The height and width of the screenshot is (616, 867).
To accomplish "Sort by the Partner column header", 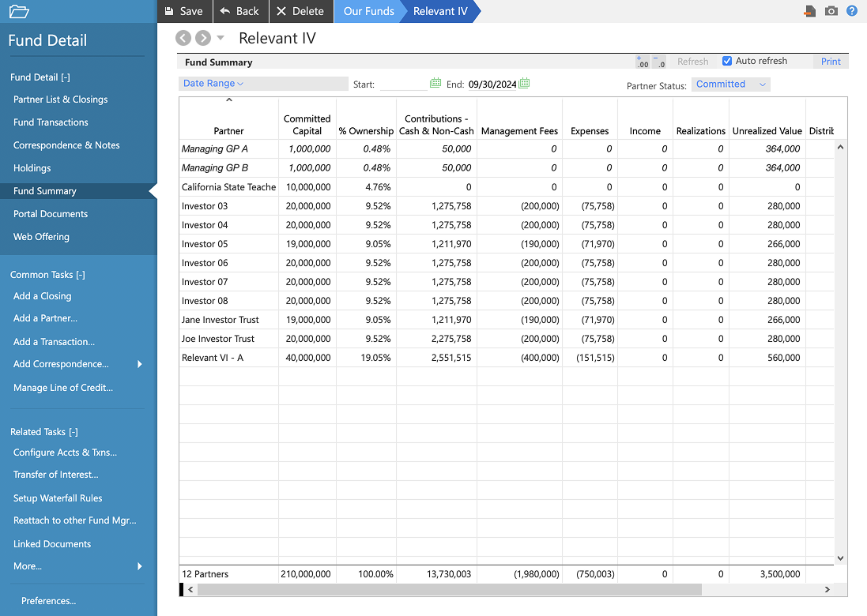I will 228,131.
